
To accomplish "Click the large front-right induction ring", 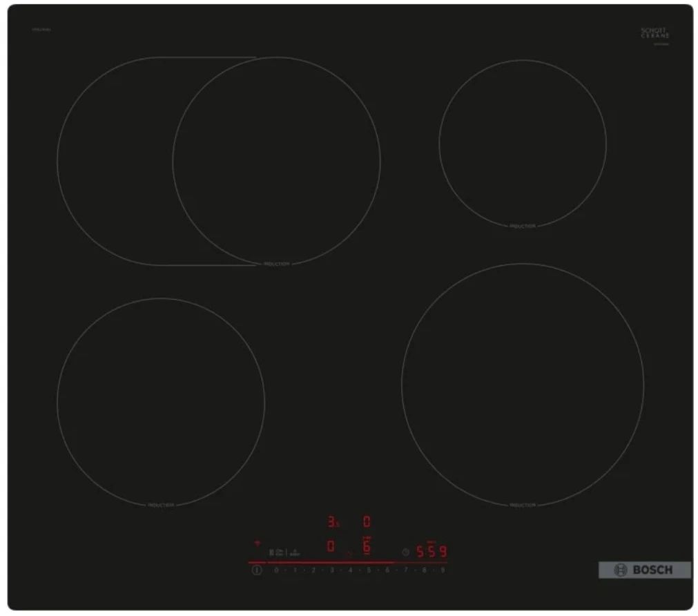I will click(522, 384).
